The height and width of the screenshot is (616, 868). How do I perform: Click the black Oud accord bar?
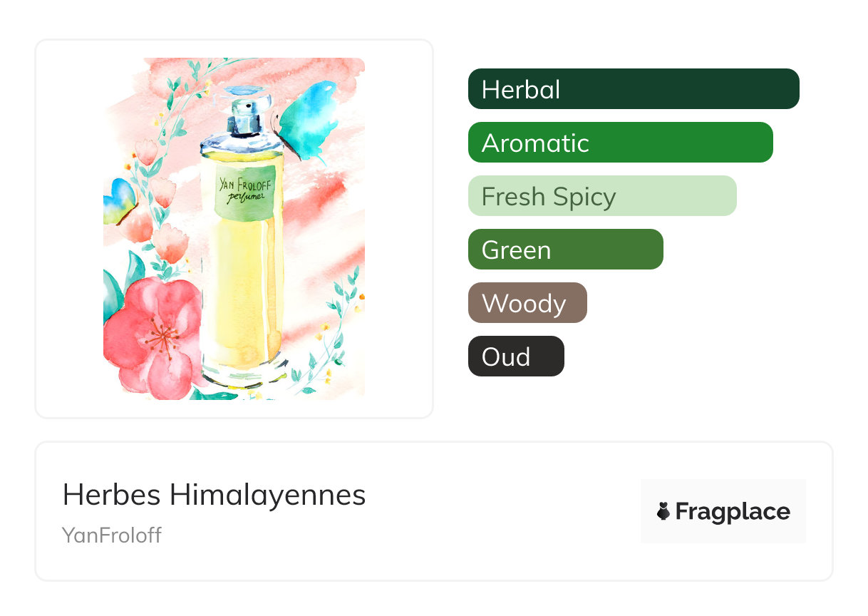tap(516, 356)
